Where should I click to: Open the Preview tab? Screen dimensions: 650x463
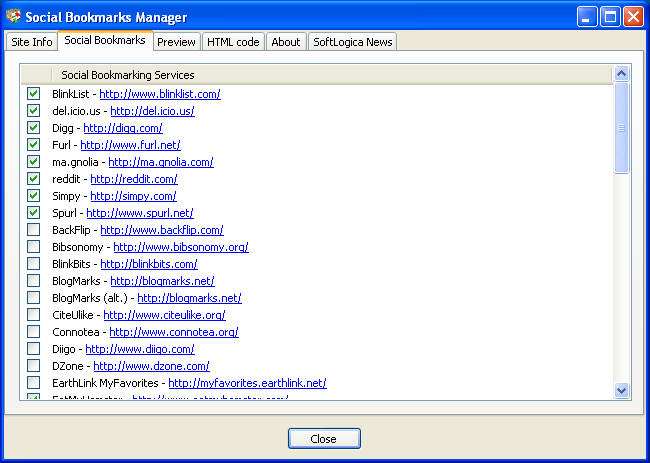(176, 42)
